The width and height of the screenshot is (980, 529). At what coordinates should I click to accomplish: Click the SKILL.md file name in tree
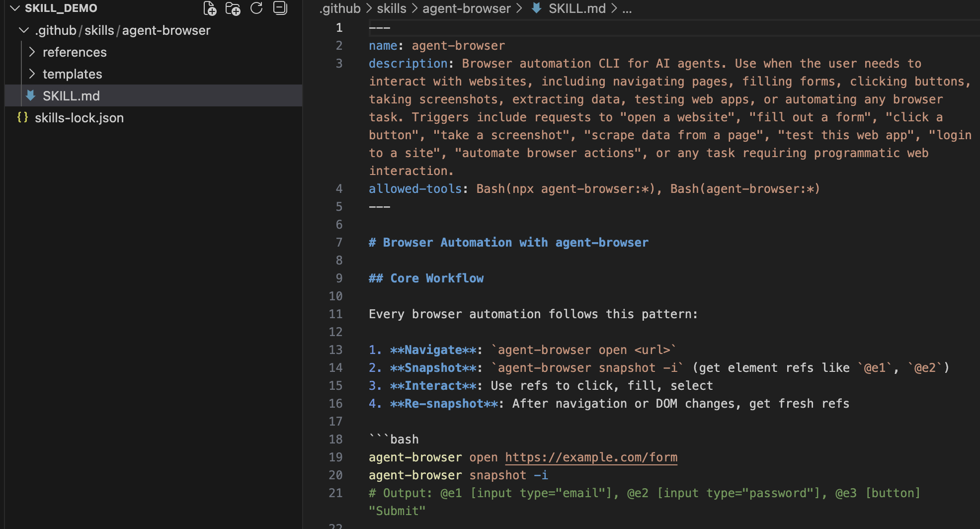coord(71,96)
